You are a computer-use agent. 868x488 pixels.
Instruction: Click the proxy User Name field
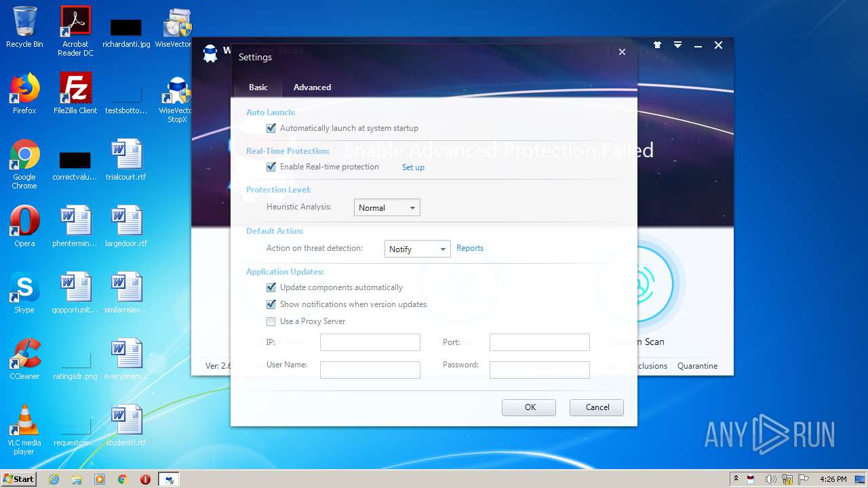(370, 369)
